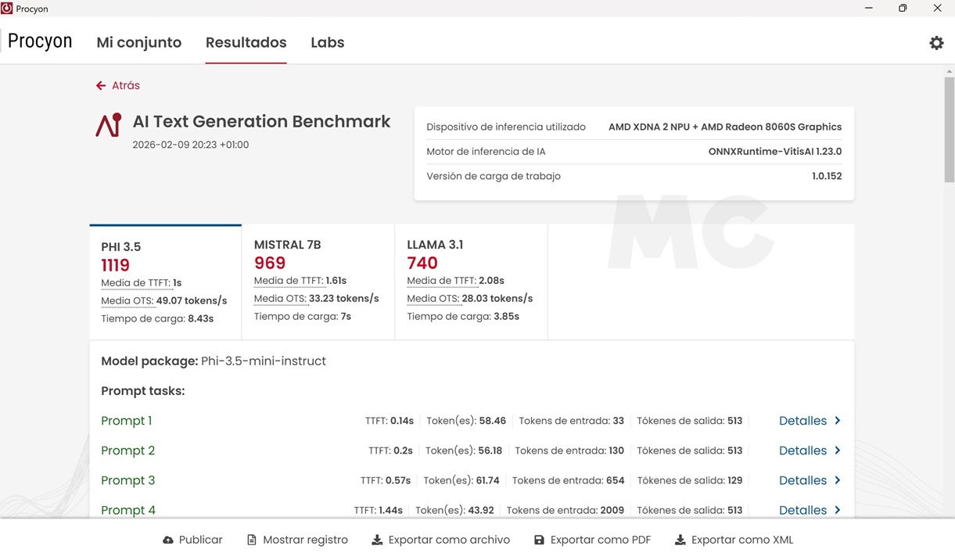The width and height of the screenshot is (955, 560).
Task: Expand Prompt 1 details chevron
Action: coord(838,421)
